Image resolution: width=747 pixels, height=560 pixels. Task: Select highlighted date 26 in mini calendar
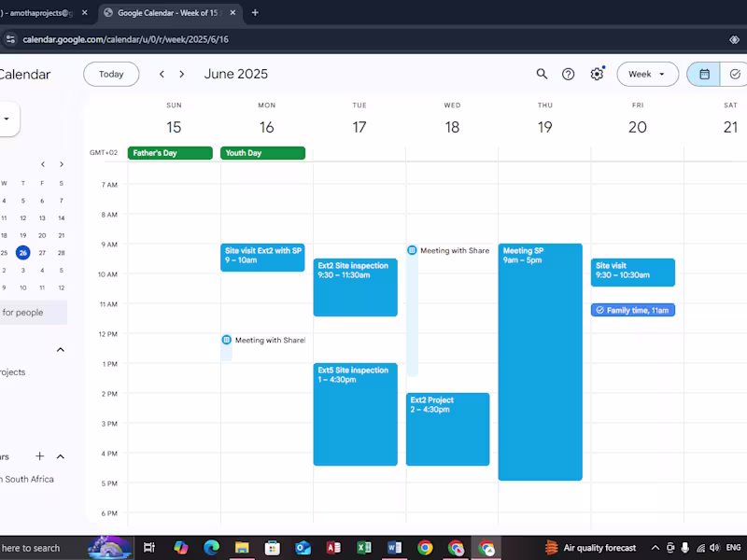coord(22,253)
